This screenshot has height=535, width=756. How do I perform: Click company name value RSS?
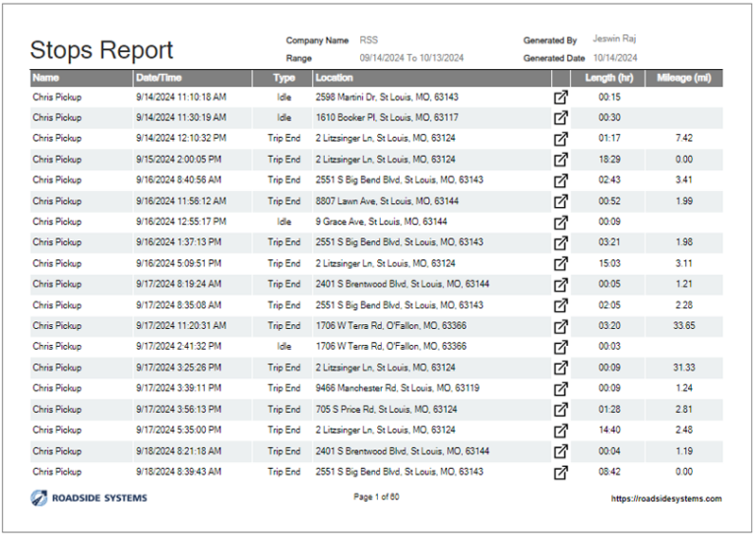point(369,40)
